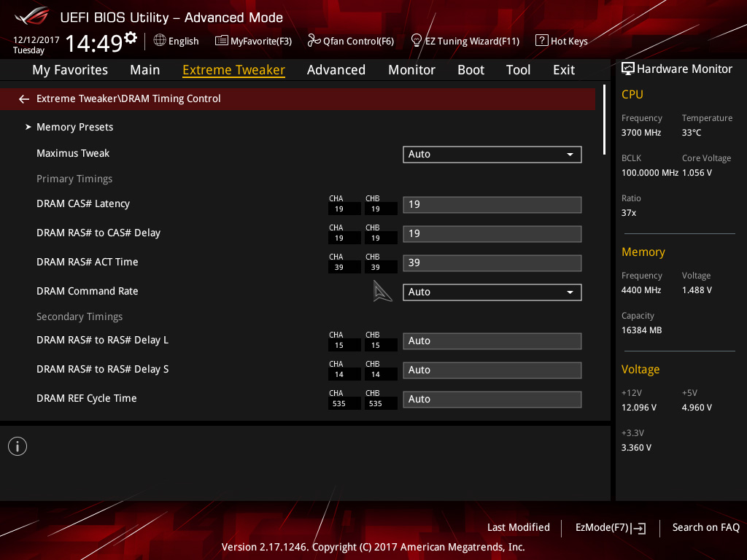Image resolution: width=747 pixels, height=560 pixels.
Task: Open the clock settings gear icon
Action: (131, 37)
